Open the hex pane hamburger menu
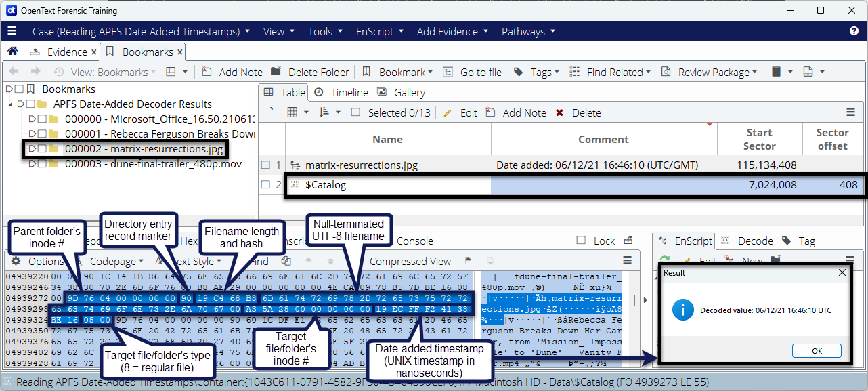Viewport: 868px width, 391px height. point(627,261)
